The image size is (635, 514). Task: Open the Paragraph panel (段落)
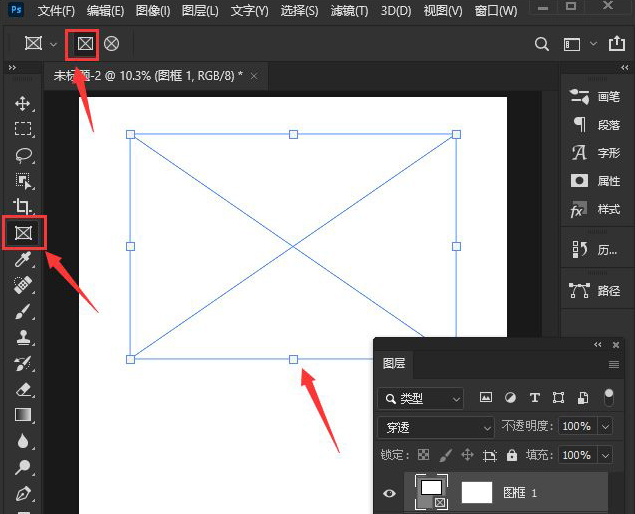point(595,125)
